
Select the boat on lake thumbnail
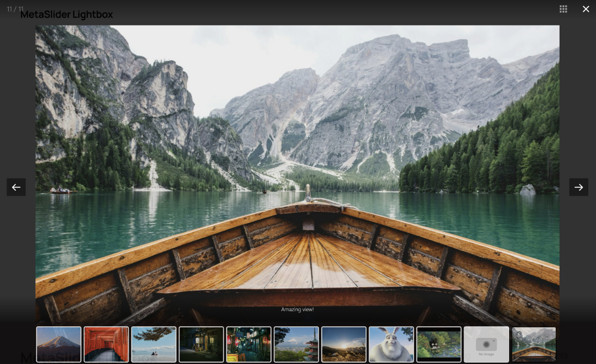pyautogui.click(x=534, y=344)
